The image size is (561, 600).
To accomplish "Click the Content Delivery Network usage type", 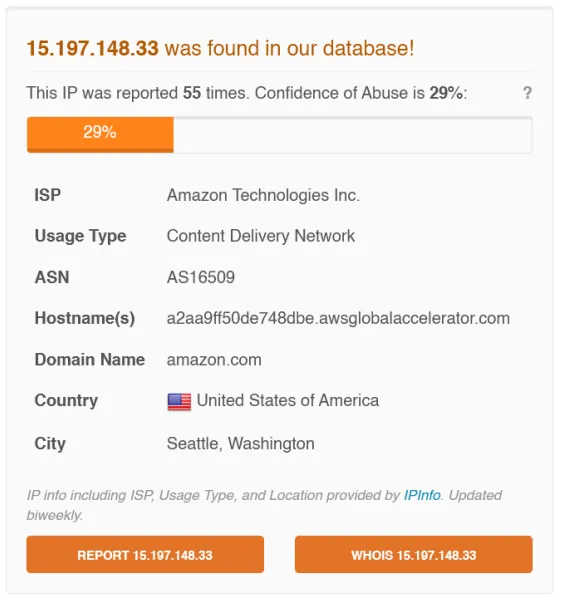I will [x=261, y=236].
